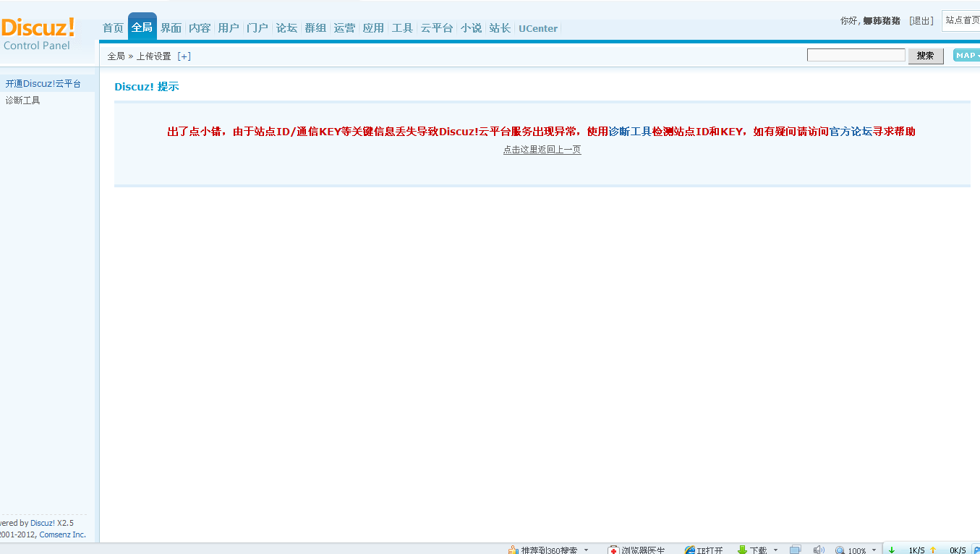Image resolution: width=980 pixels, height=554 pixels.
Task: Open the 站长 tab
Action: click(x=500, y=28)
